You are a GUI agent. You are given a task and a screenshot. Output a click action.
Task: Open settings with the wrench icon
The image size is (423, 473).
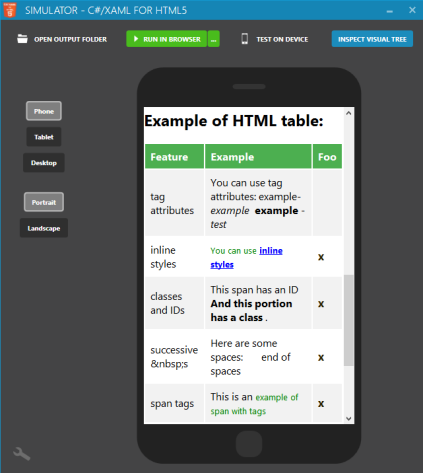point(21,454)
